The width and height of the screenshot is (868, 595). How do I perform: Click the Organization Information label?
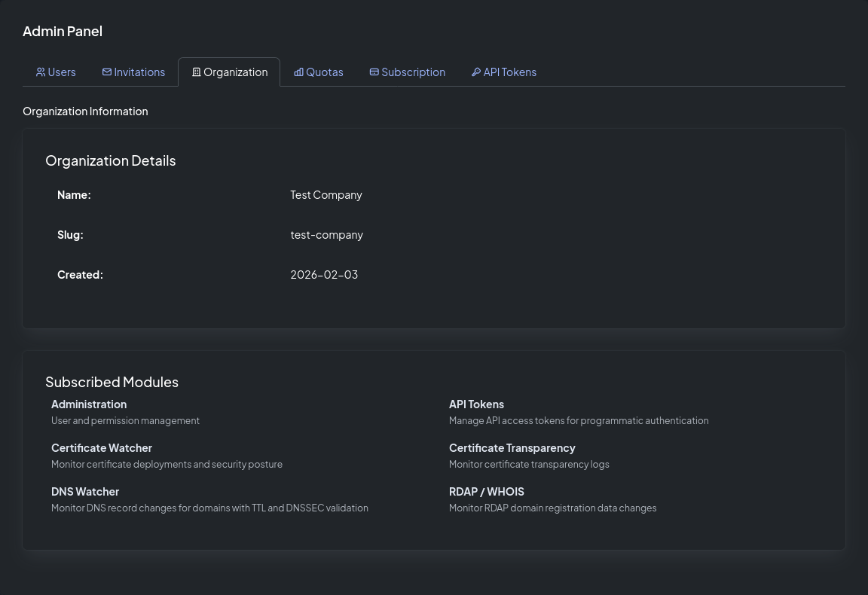[x=85, y=111]
